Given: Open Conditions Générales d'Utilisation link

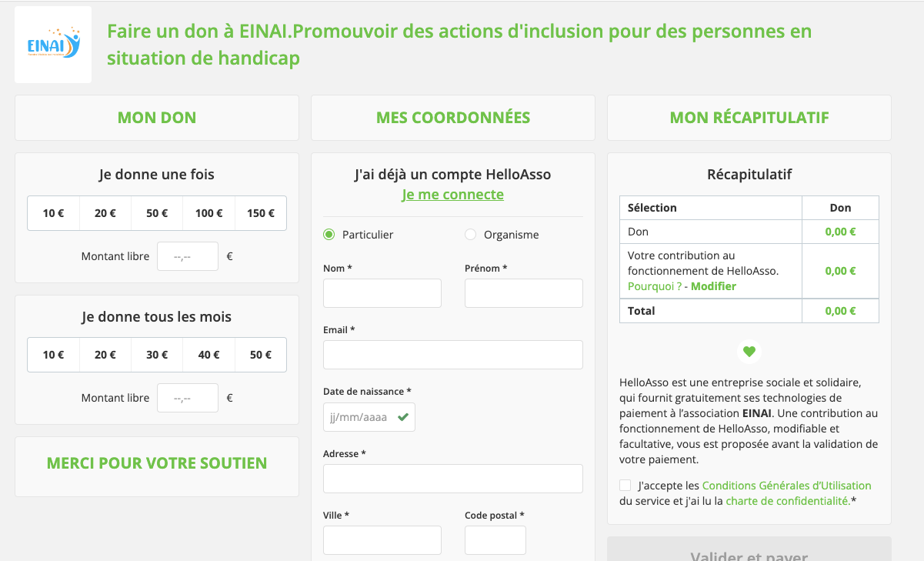Looking at the screenshot, I should [786, 486].
